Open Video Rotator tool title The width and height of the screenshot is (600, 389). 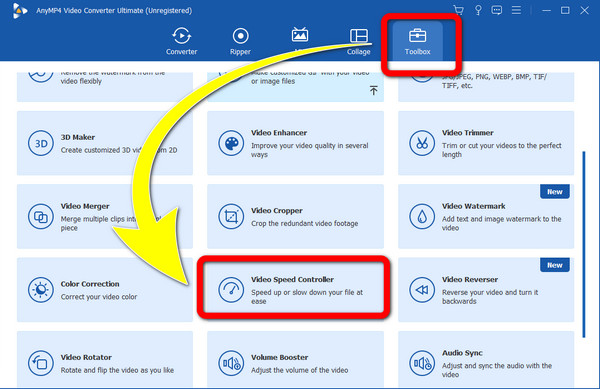[86, 357]
